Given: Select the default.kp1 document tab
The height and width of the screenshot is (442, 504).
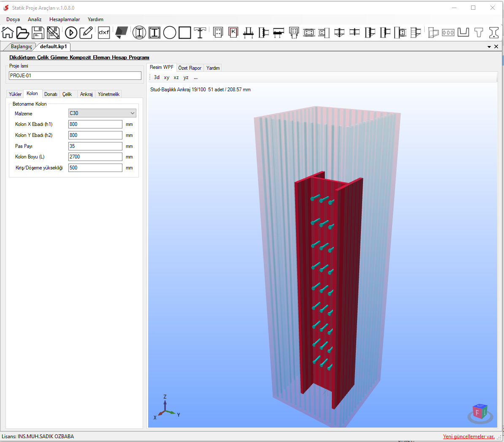Looking at the screenshot, I should [x=53, y=46].
